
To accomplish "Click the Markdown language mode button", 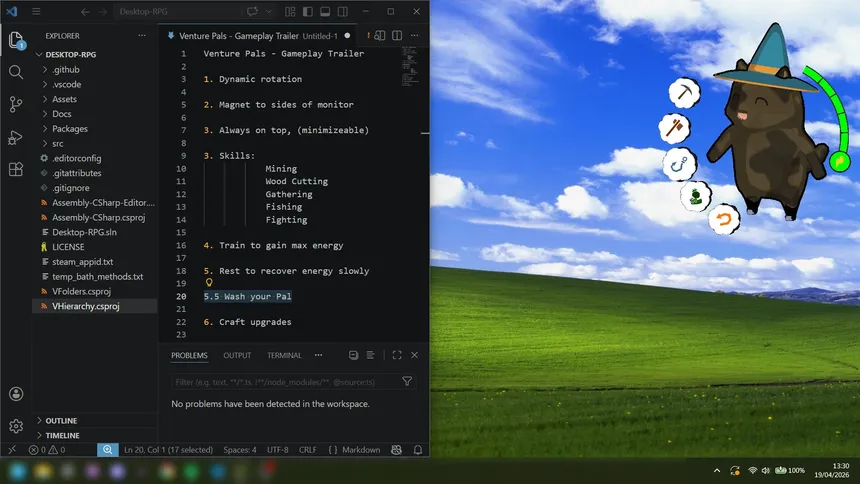I will click(x=361, y=450).
